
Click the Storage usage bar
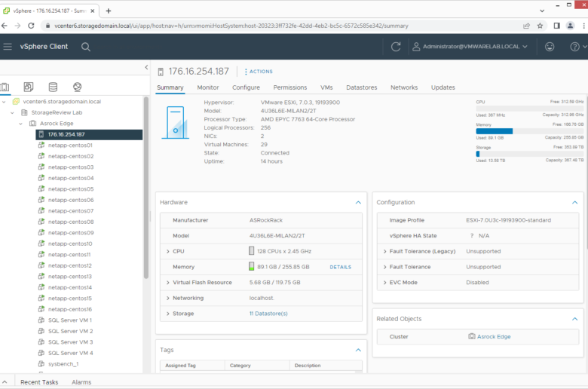coord(529,154)
